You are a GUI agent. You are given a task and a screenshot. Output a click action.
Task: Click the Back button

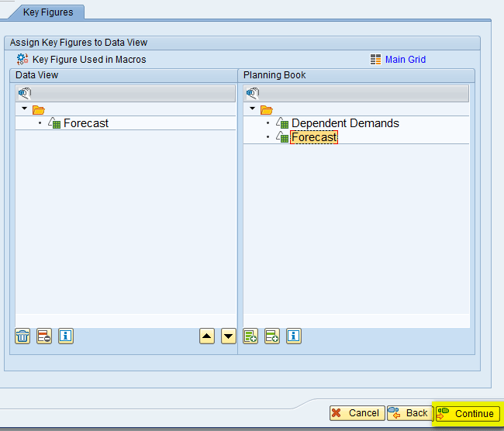pyautogui.click(x=410, y=413)
